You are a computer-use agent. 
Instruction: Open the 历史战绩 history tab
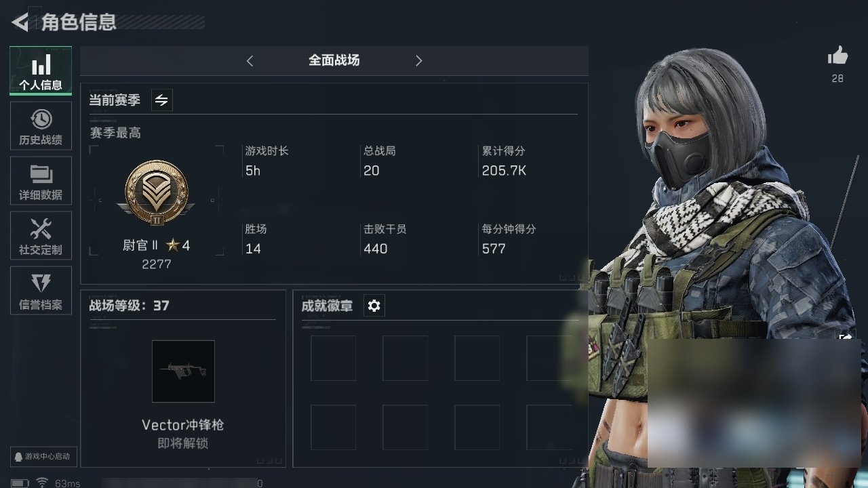41,126
